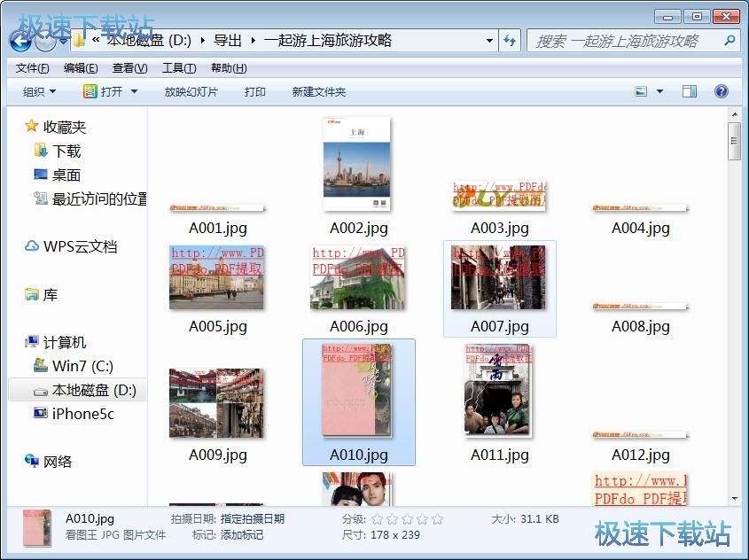Screen dimensions: 749x560
Task: Toggle the preview pane icon
Action: click(690, 91)
